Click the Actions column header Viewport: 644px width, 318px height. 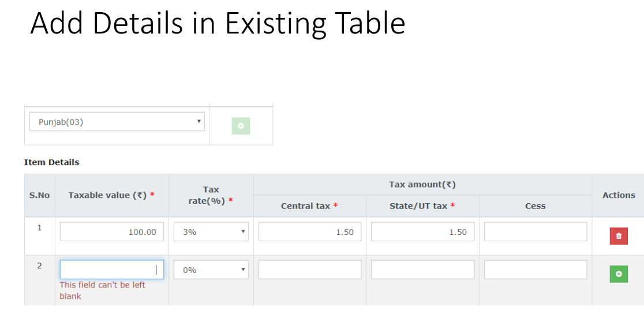point(619,195)
